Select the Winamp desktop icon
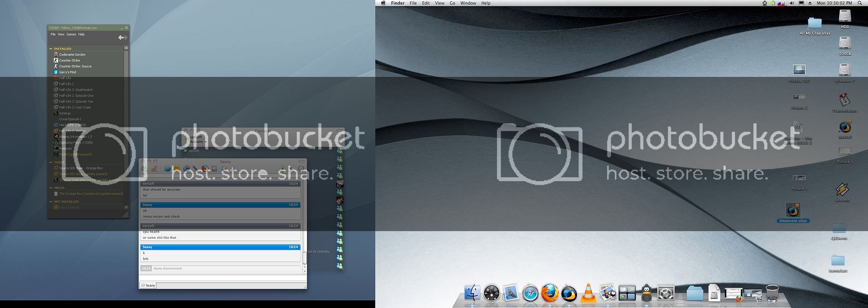The image size is (868, 308). (x=842, y=192)
